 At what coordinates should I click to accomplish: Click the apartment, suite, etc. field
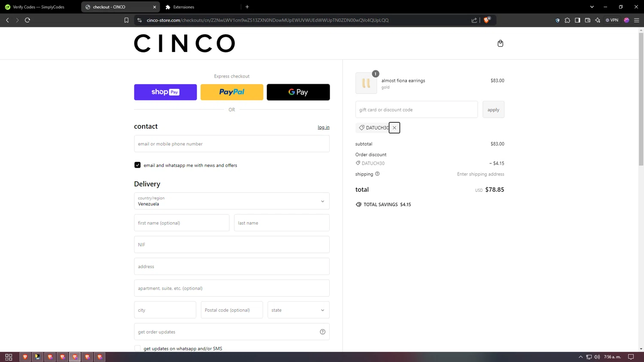pos(232,288)
